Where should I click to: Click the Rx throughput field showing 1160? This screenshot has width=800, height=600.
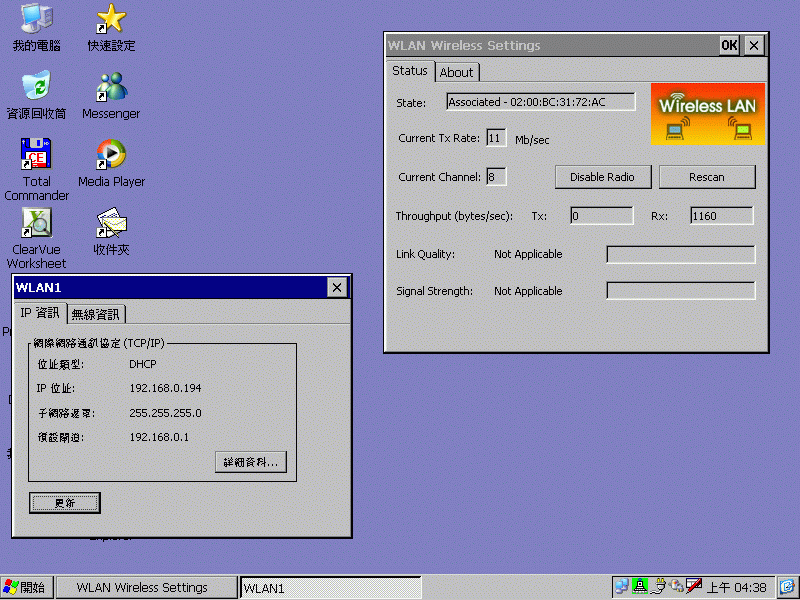pyautogui.click(x=721, y=216)
